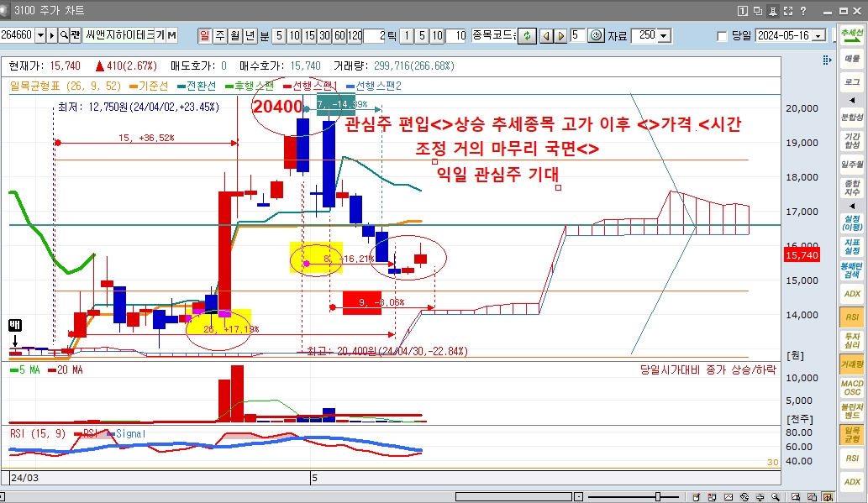This screenshot has height=503, width=868.
Task: Enable the 당일 checkbox
Action: [x=722, y=36]
